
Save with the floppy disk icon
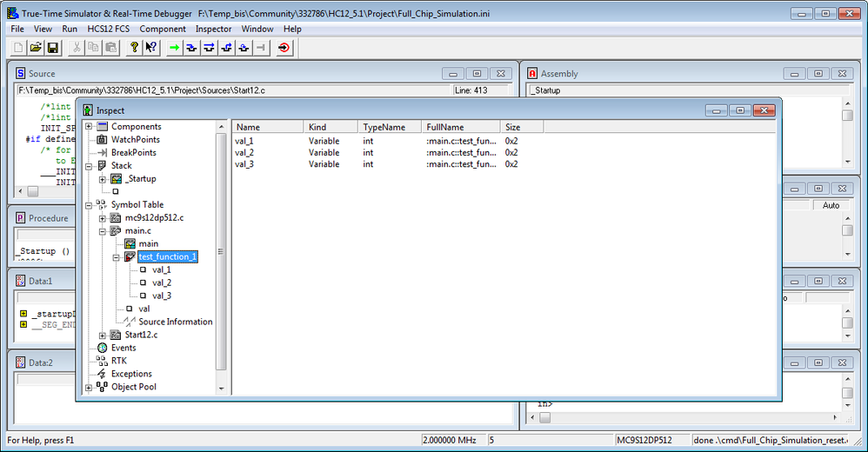[52, 48]
